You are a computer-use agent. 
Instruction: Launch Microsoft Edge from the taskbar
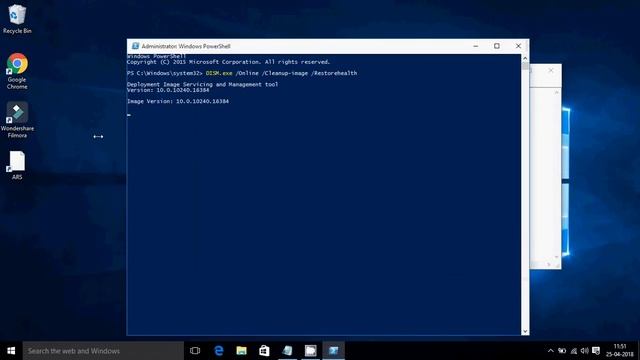pyautogui.click(x=219, y=351)
